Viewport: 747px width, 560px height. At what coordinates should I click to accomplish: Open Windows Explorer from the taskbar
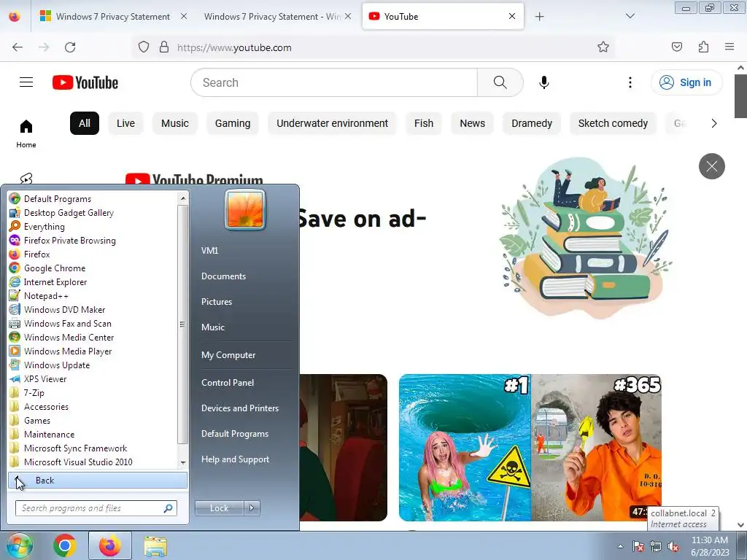pyautogui.click(x=155, y=545)
